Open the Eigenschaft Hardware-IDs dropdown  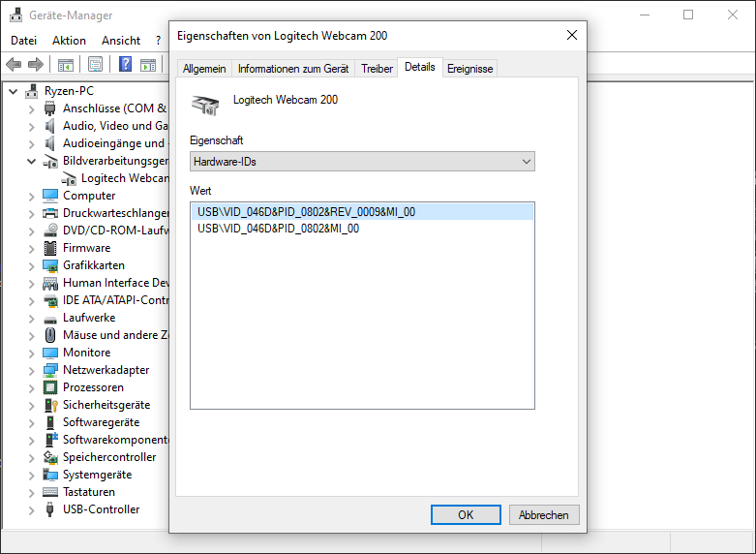[x=362, y=162]
